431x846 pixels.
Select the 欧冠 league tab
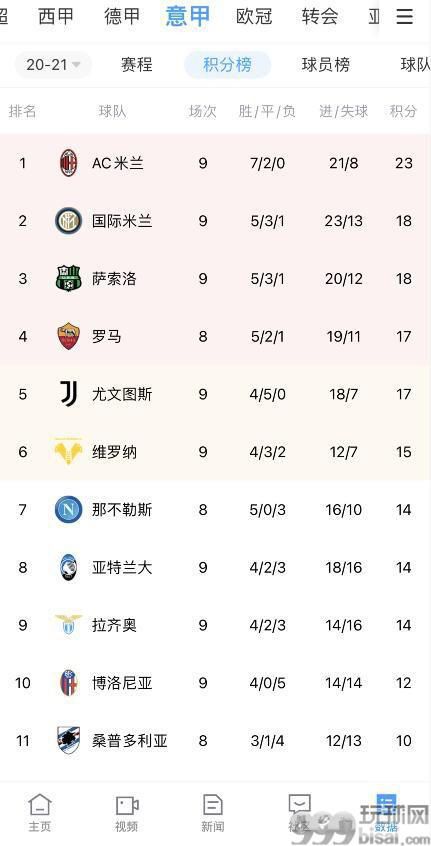pos(254,17)
